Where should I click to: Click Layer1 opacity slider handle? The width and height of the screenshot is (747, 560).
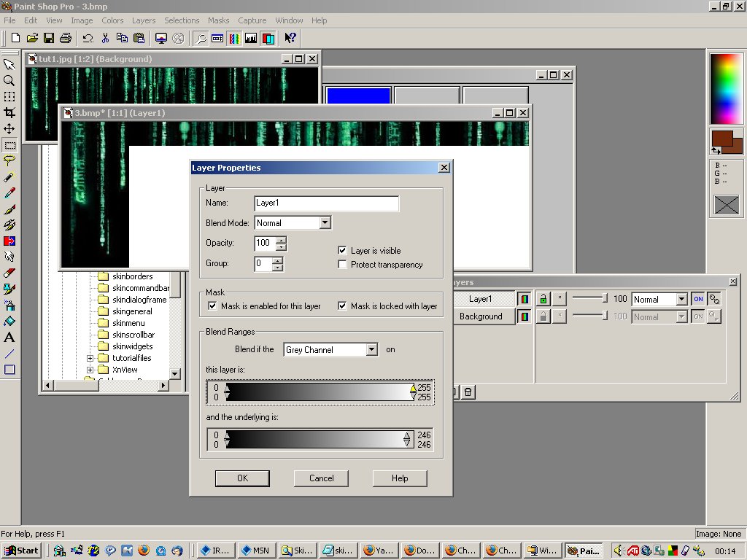pos(605,299)
